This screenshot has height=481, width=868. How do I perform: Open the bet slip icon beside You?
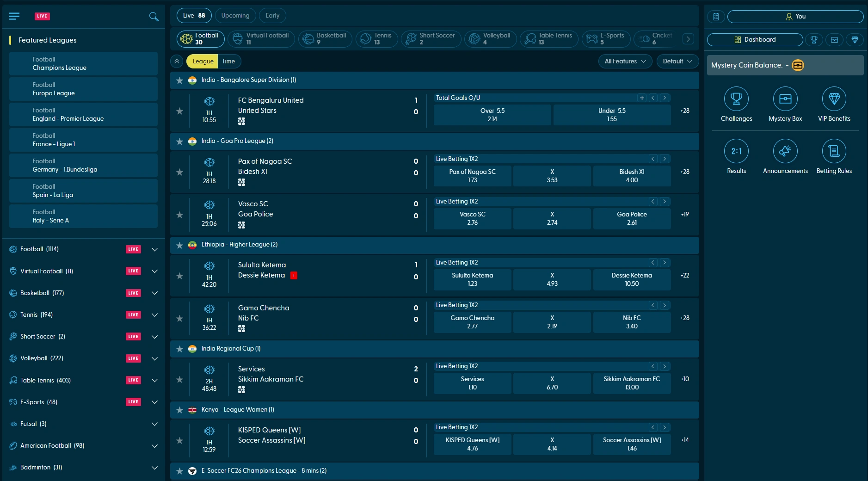(716, 17)
